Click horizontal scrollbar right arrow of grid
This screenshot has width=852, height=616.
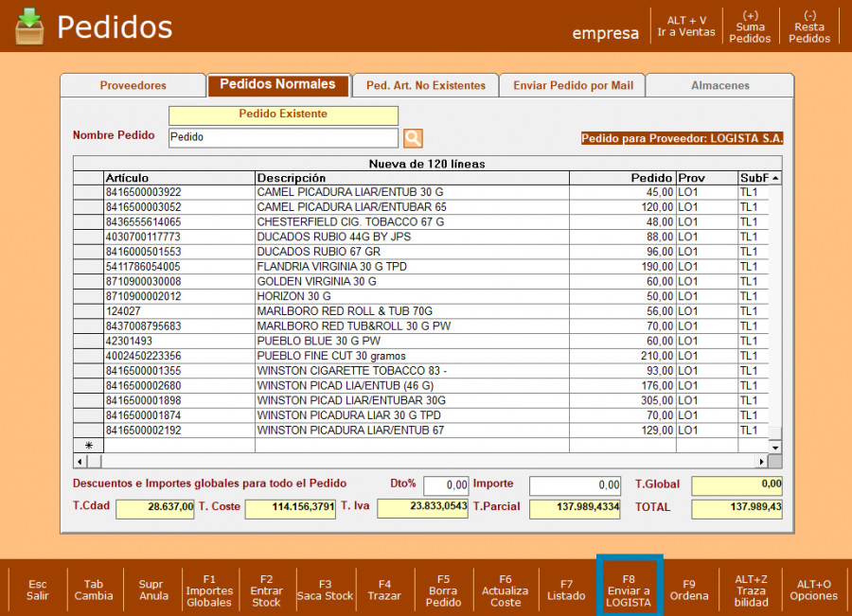click(760, 461)
